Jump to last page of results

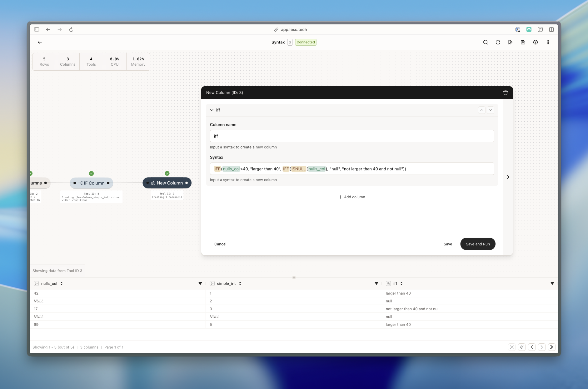click(x=552, y=347)
